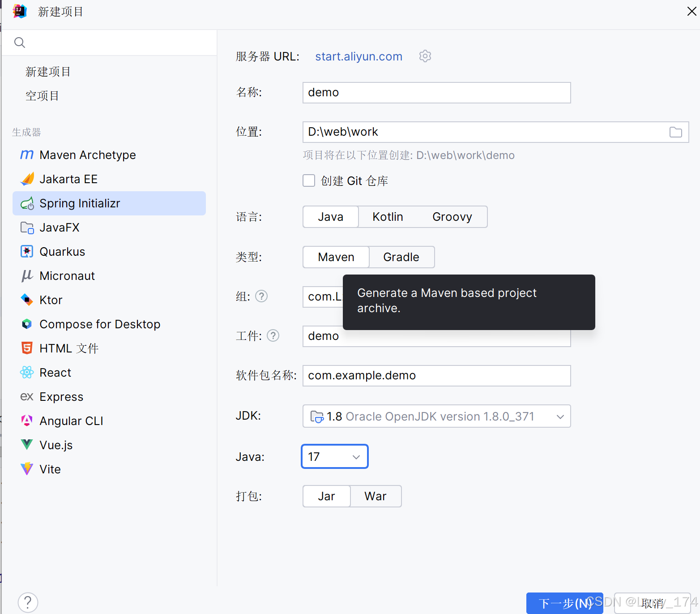This screenshot has width=700, height=614.
Task: Choose Micronaut generator
Action: coord(109,276)
